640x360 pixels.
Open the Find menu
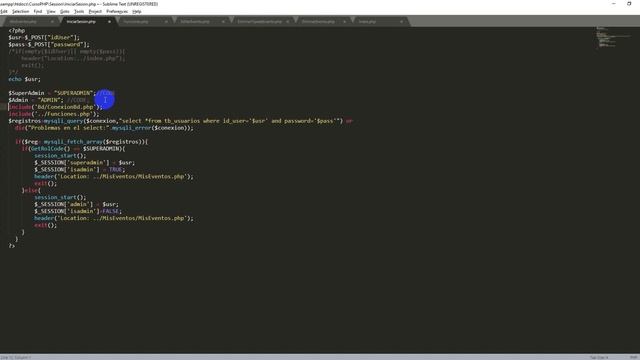pos(38,11)
